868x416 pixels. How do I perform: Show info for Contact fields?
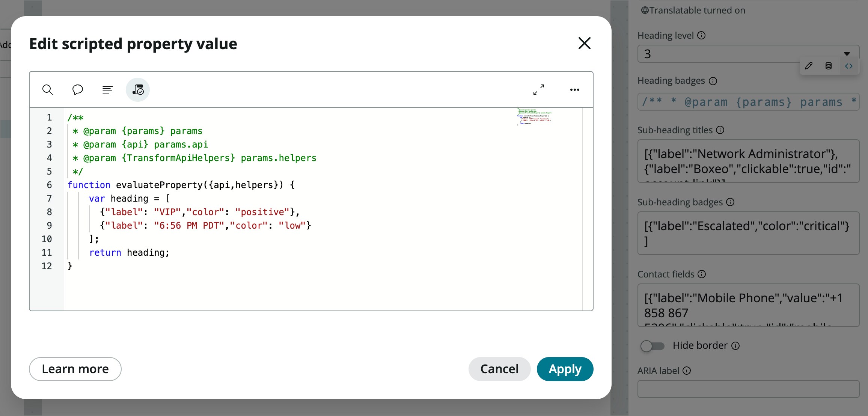coord(702,274)
